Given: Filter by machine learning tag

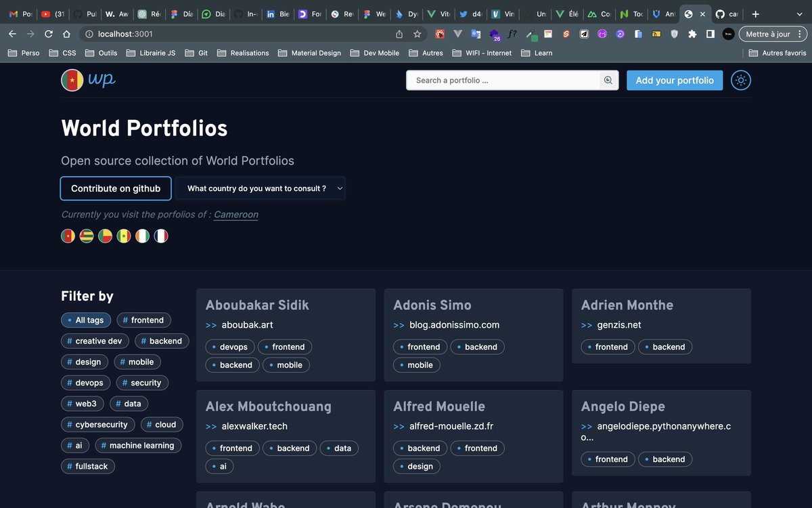Looking at the screenshot, I should tap(138, 446).
